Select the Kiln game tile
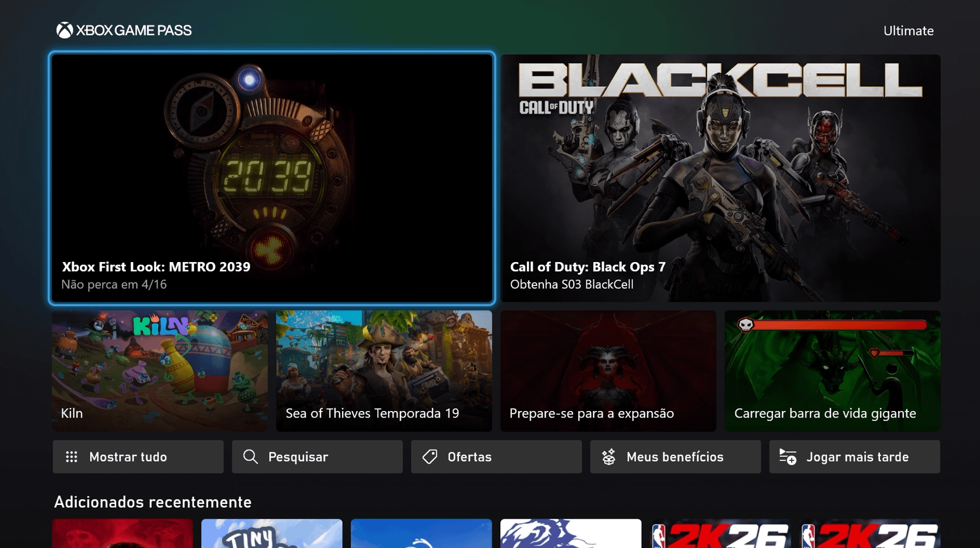Screen dimensions: 980x548 160,371
